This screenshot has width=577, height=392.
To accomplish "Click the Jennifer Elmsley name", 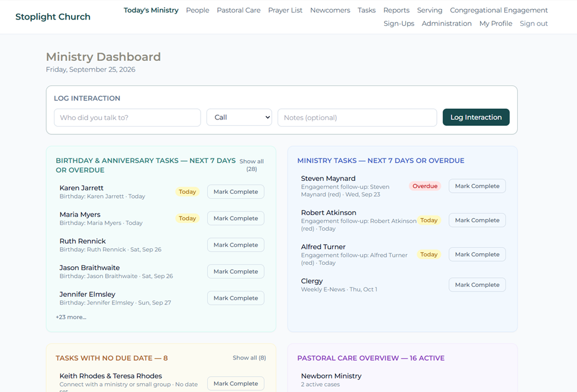I will 87,294.
